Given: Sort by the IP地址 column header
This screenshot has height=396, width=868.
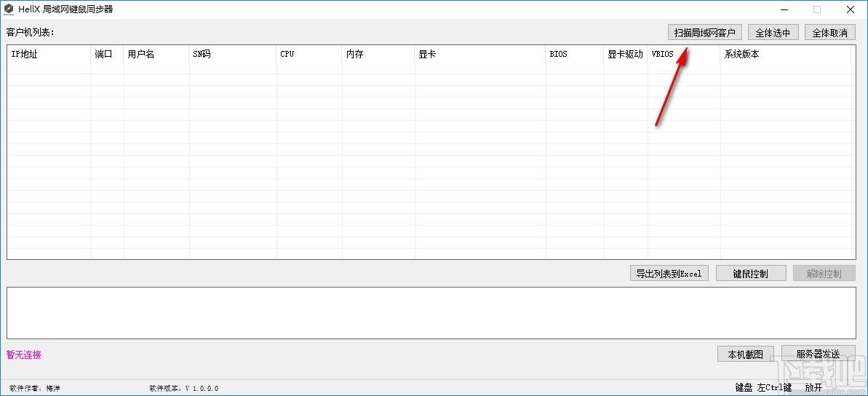Looking at the screenshot, I should point(49,55).
